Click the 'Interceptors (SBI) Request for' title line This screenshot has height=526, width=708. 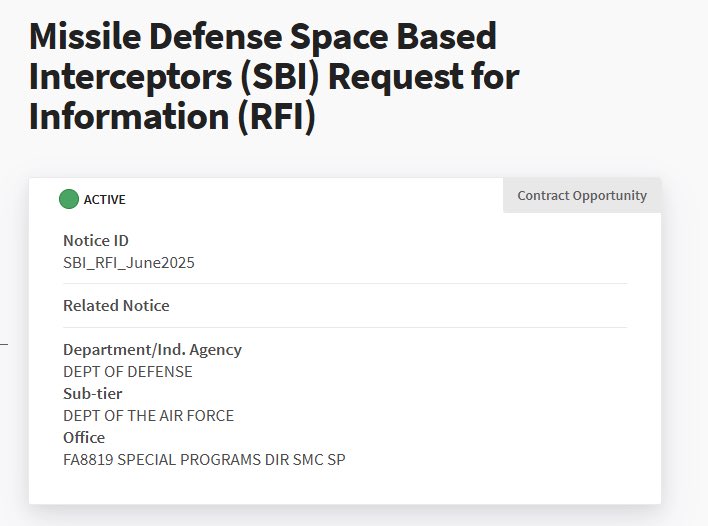[274, 77]
